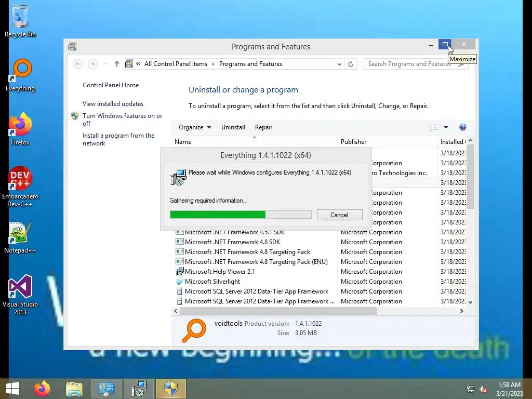This screenshot has width=532, height=399.
Task: Open View installed updates link
Action: tap(113, 104)
